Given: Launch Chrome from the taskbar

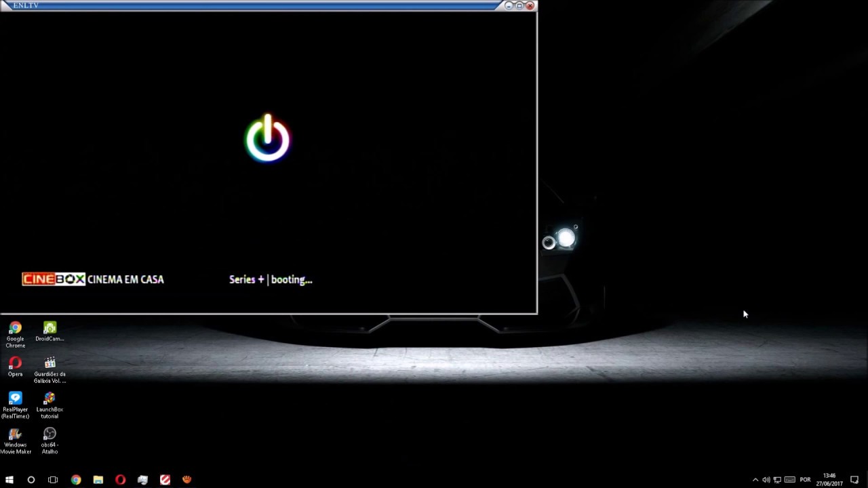Looking at the screenshot, I should (76, 479).
